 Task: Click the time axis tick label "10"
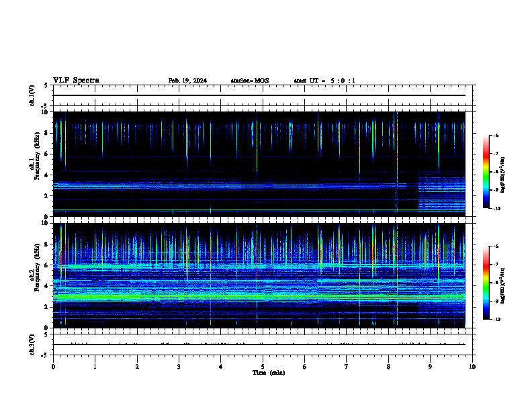click(x=472, y=367)
